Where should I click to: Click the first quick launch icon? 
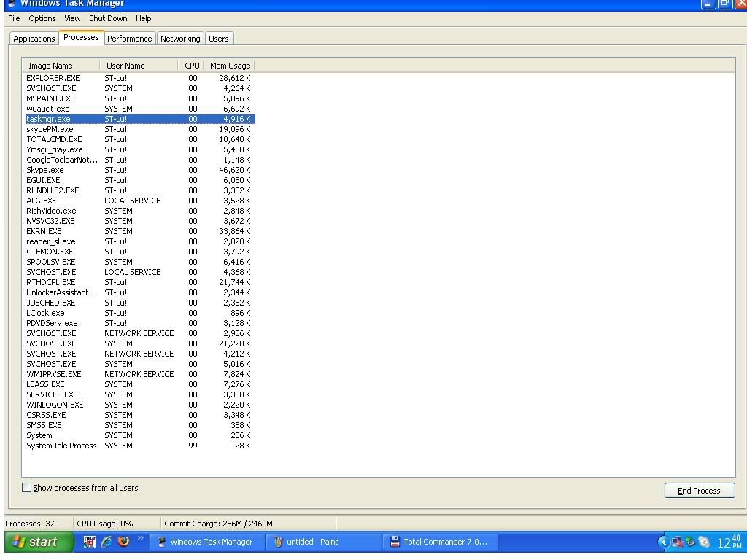pos(90,542)
